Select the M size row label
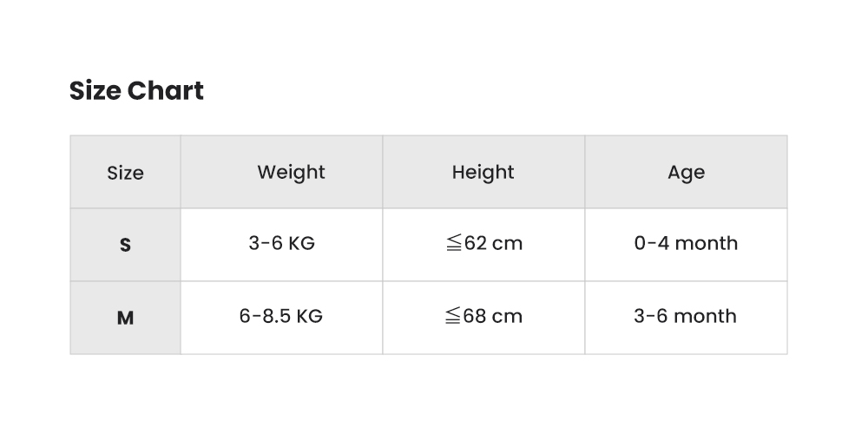This screenshot has width=868, height=434. (125, 318)
